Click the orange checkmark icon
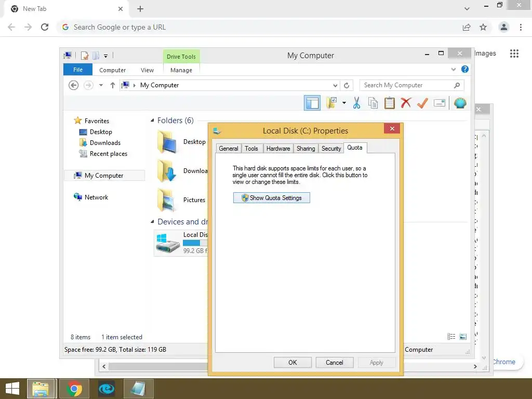The width and height of the screenshot is (532, 399). (x=422, y=103)
